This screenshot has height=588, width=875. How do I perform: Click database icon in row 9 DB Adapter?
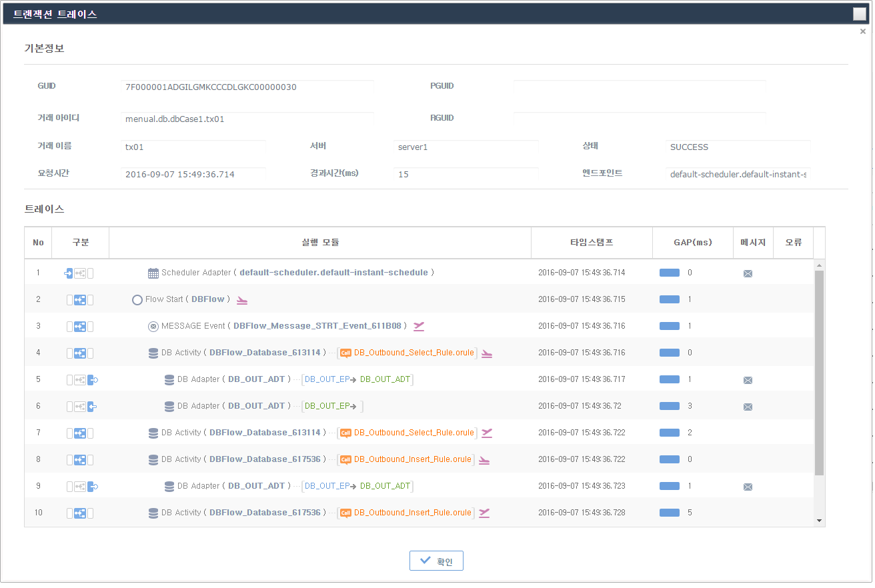pyautogui.click(x=169, y=486)
